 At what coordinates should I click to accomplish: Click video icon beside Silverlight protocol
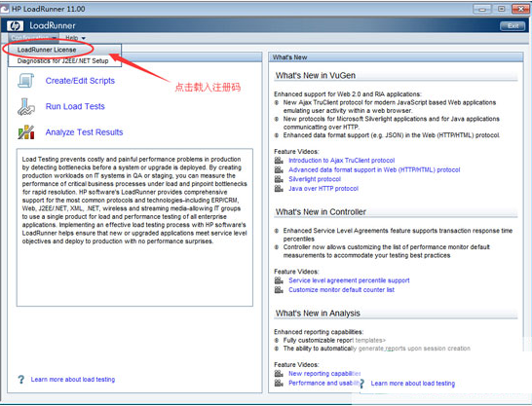pos(279,179)
